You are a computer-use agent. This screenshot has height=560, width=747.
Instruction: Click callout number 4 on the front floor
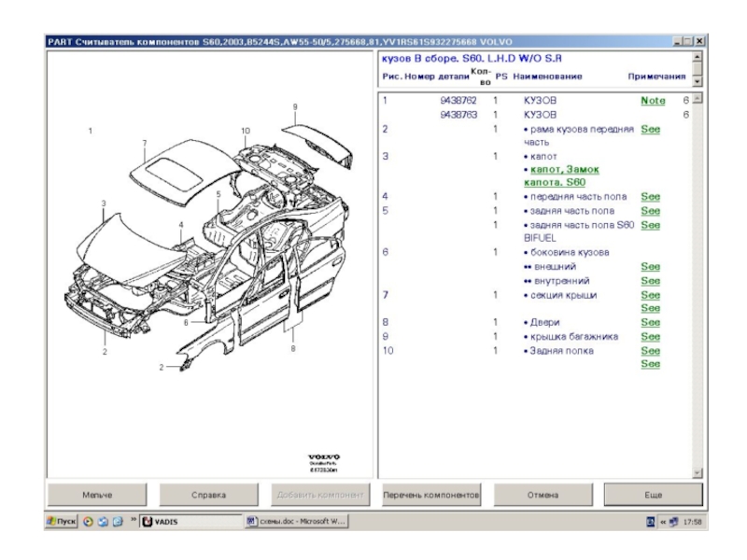tap(181, 225)
